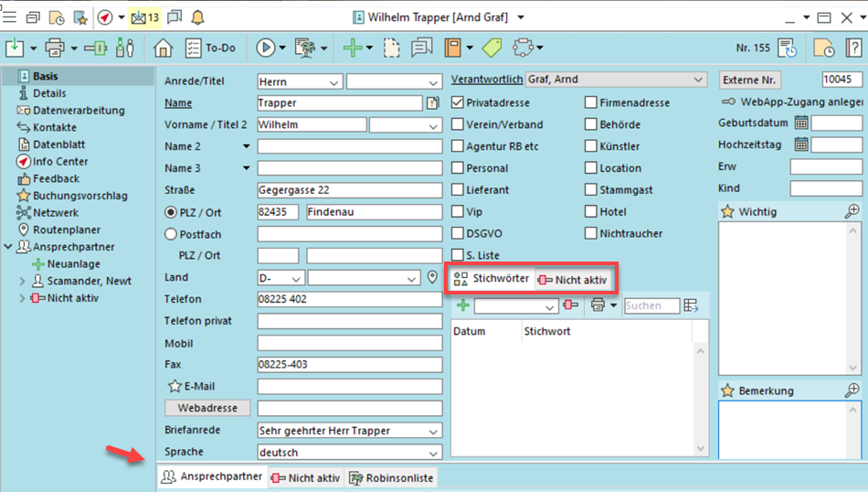This screenshot has height=492, width=868.
Task: Click the speech bubble note icon in toolbar
Action: (421, 48)
